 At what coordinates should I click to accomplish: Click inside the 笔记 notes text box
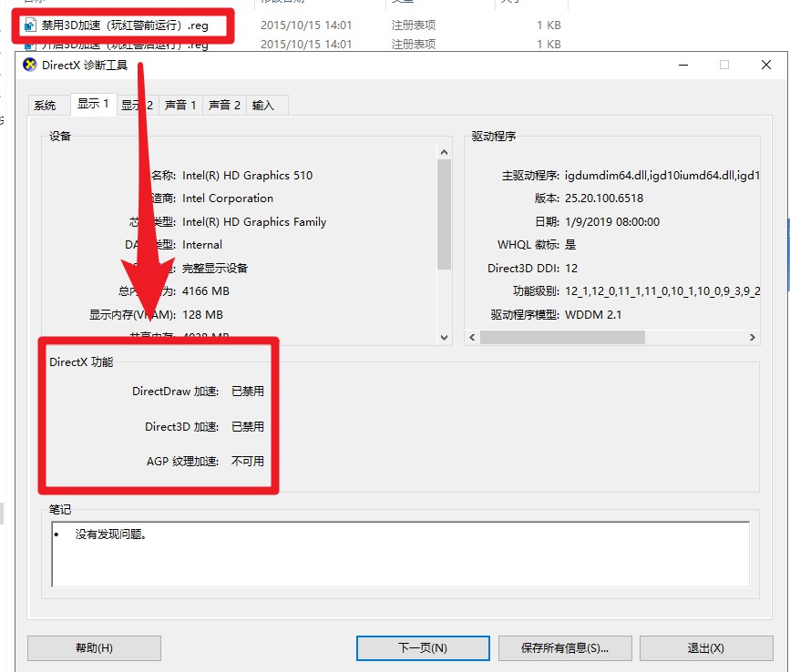pos(401,554)
